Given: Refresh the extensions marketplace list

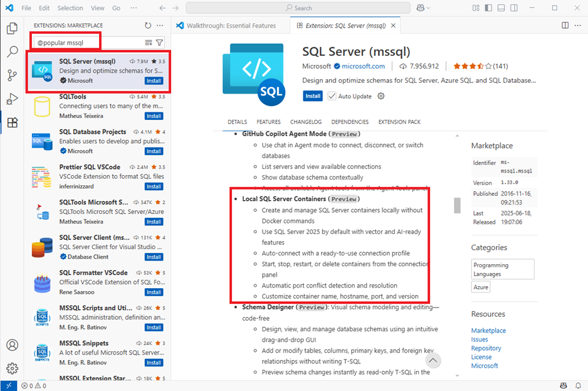Looking at the screenshot, I should [148, 26].
